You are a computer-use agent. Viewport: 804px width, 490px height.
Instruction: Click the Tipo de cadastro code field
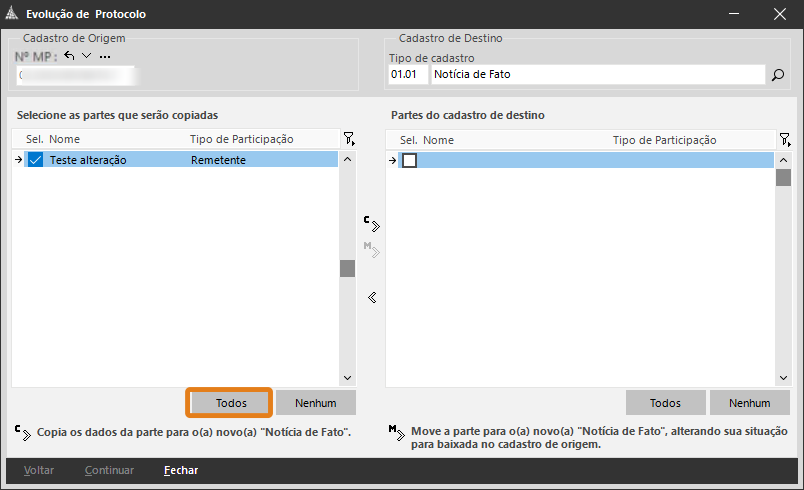[x=406, y=75]
